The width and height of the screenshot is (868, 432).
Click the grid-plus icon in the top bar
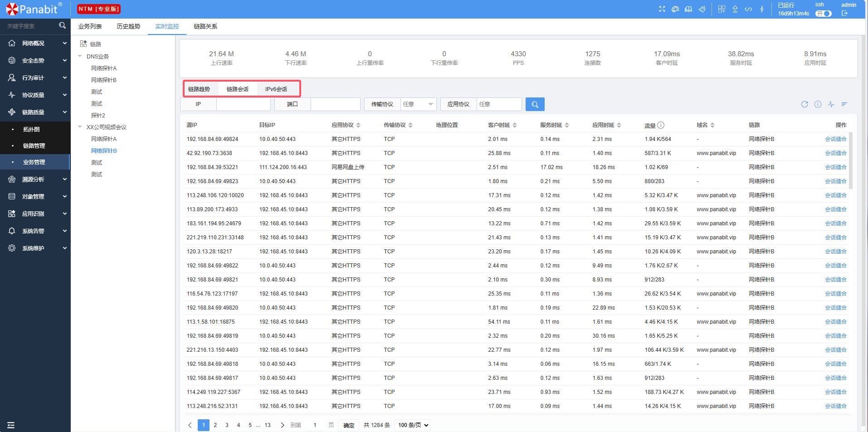point(722,9)
